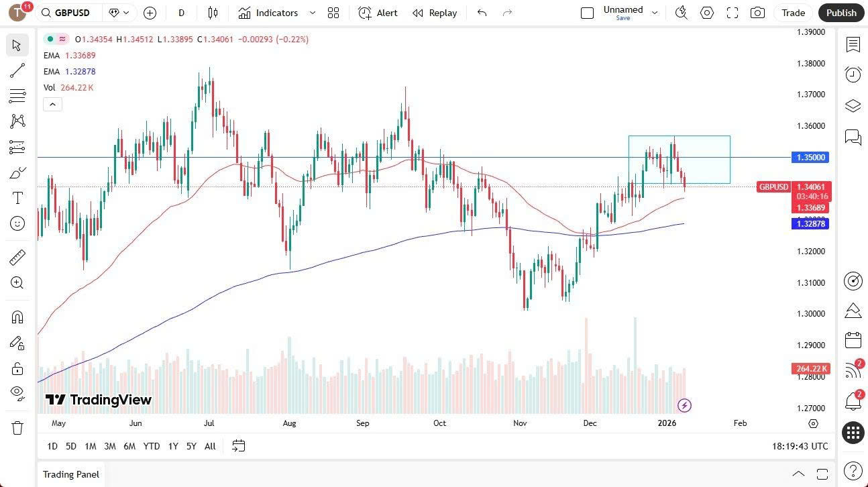Toggle lock all drawings
The height and width of the screenshot is (487, 868).
tap(17, 368)
